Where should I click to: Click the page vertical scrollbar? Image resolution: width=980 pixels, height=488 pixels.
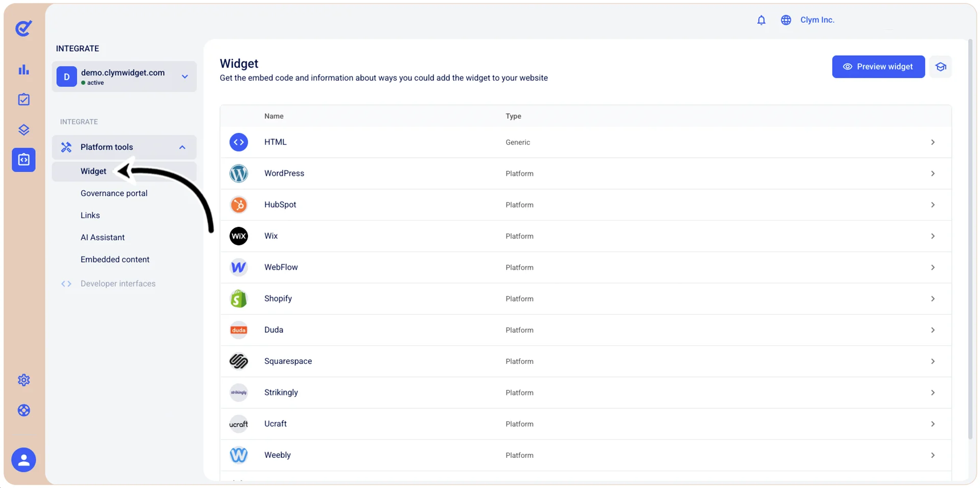[970, 239]
